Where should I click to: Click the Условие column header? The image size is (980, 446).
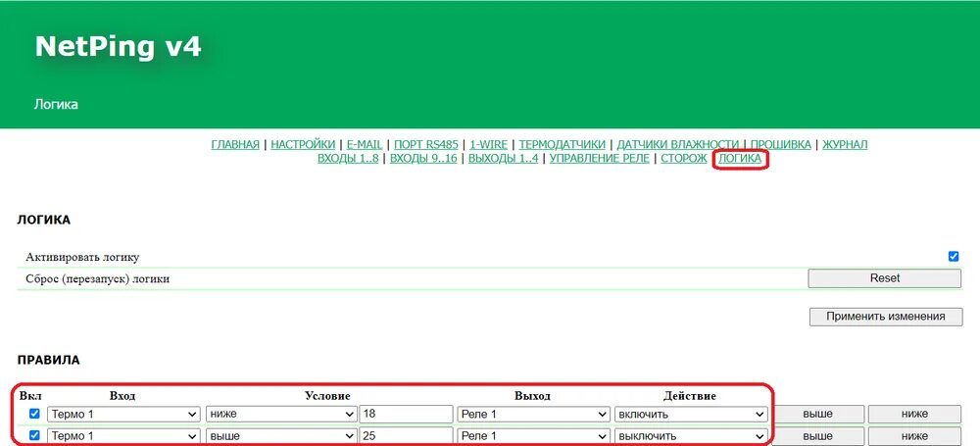tap(327, 396)
